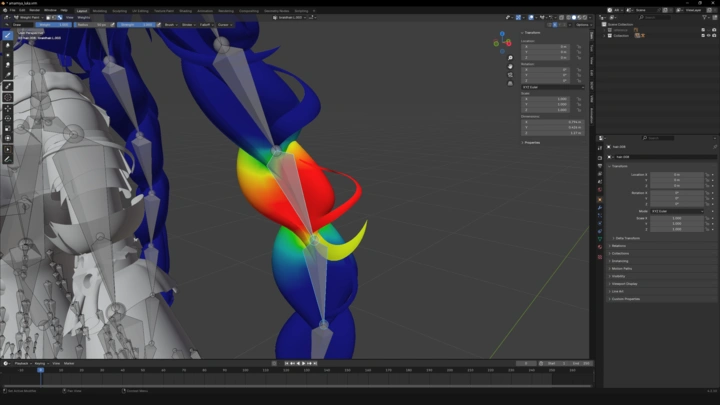Open the Stroke settings dropdown
This screenshot has height=405, width=720.
[188, 25]
